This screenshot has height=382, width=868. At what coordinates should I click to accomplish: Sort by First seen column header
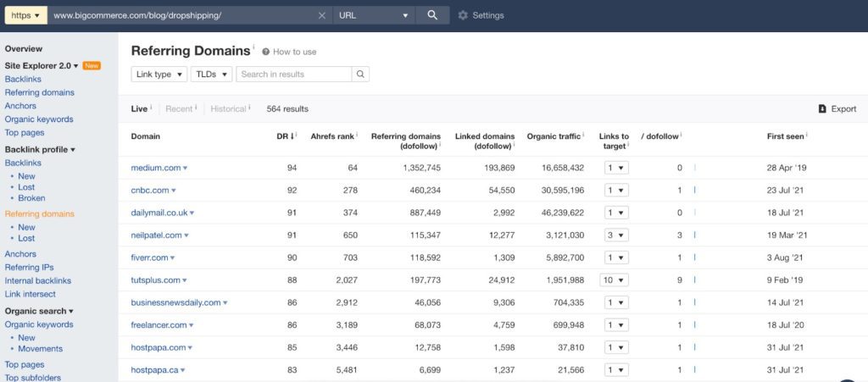[x=785, y=136]
